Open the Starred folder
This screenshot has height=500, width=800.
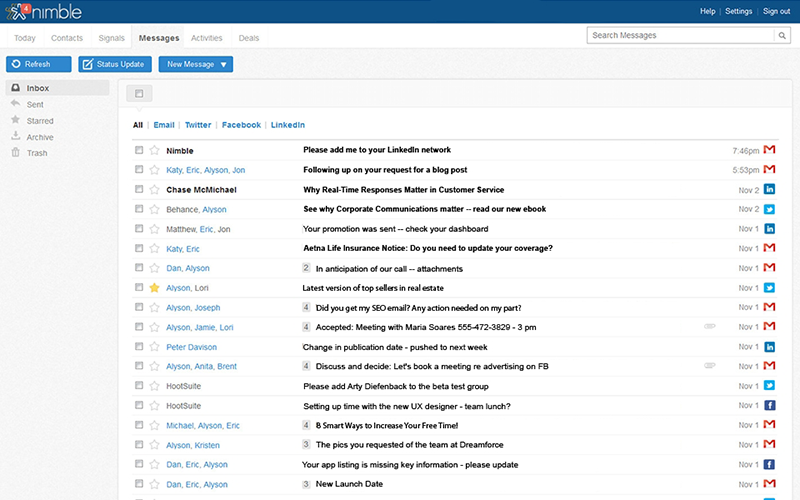point(40,121)
